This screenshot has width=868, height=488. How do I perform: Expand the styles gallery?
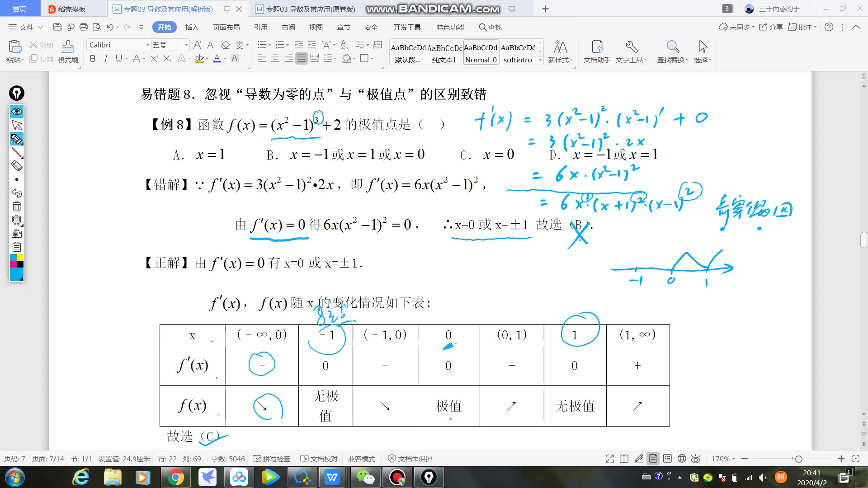pyautogui.click(x=540, y=60)
